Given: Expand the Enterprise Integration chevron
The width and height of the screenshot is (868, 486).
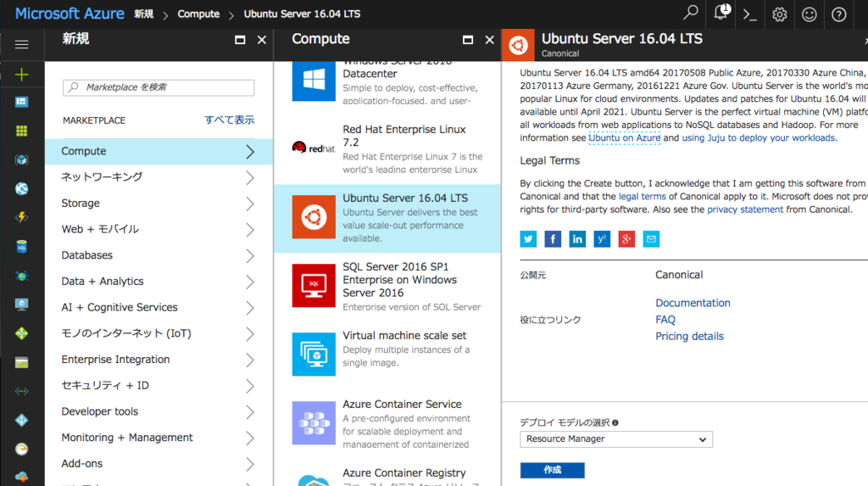Looking at the screenshot, I should tap(250, 360).
